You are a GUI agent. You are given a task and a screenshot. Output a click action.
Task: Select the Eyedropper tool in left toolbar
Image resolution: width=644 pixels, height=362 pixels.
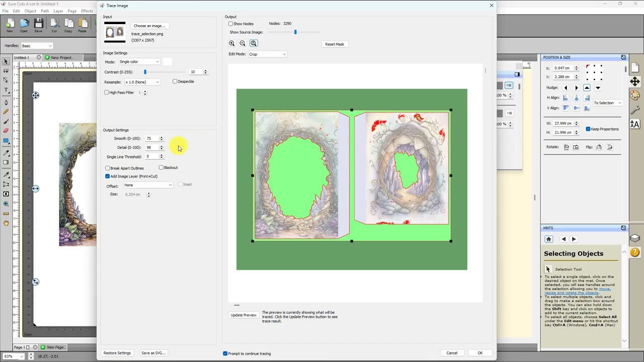(x=6, y=153)
